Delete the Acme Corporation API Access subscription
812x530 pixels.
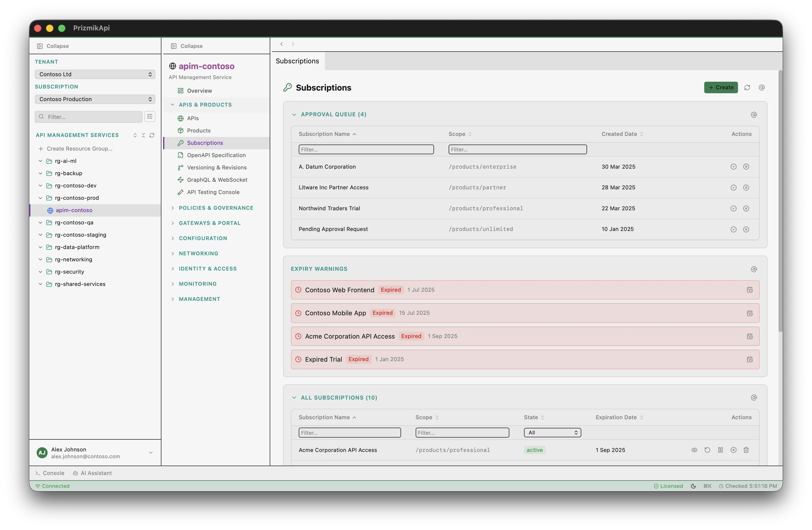[x=746, y=450]
